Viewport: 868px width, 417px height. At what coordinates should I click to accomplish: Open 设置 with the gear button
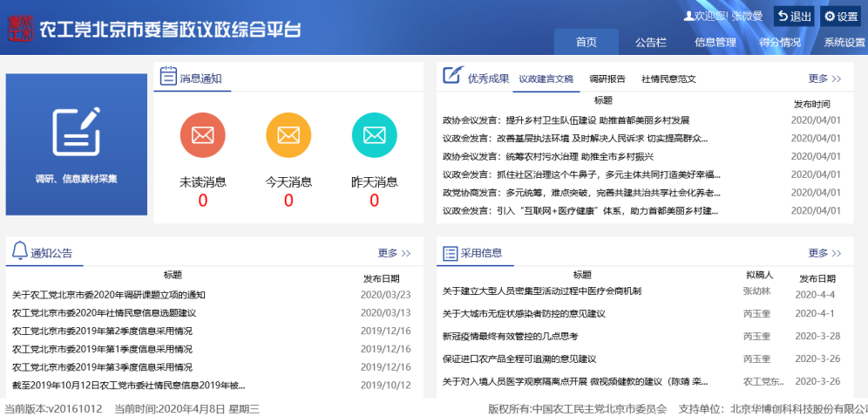(x=841, y=16)
